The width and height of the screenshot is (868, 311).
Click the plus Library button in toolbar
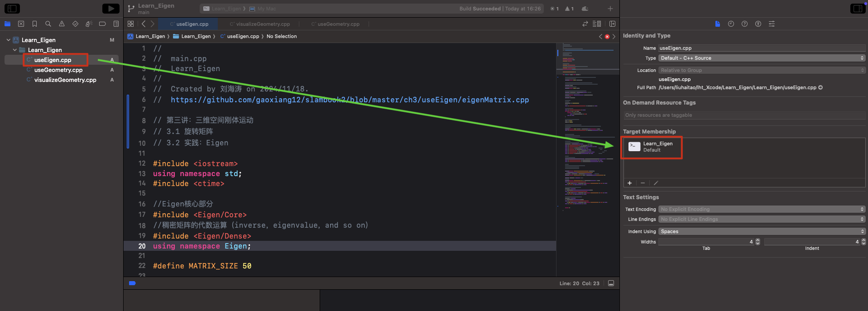[610, 9]
